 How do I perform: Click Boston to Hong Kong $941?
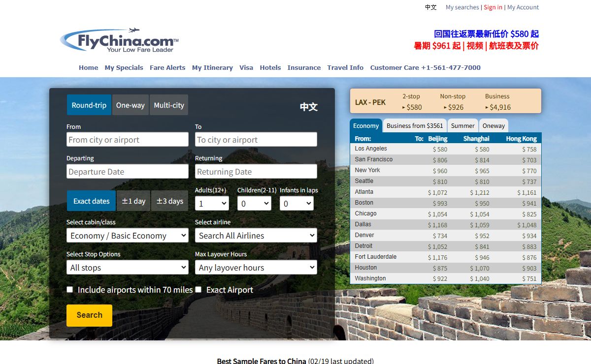click(529, 204)
